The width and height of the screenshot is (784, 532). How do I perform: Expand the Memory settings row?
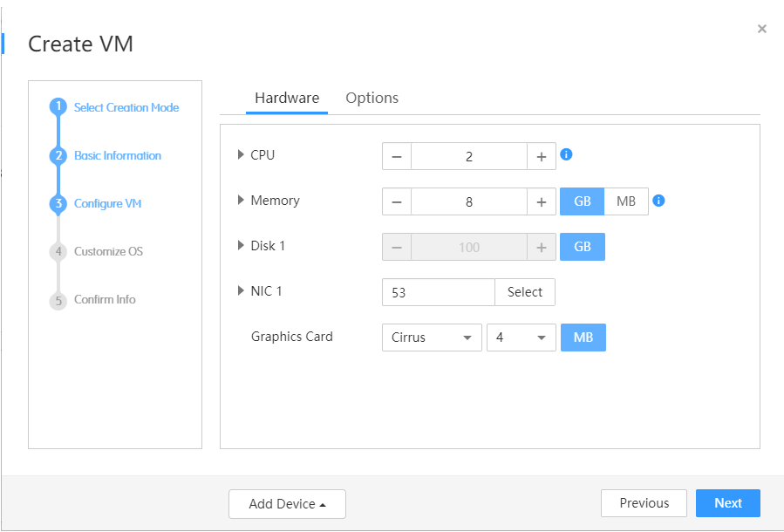click(x=242, y=201)
